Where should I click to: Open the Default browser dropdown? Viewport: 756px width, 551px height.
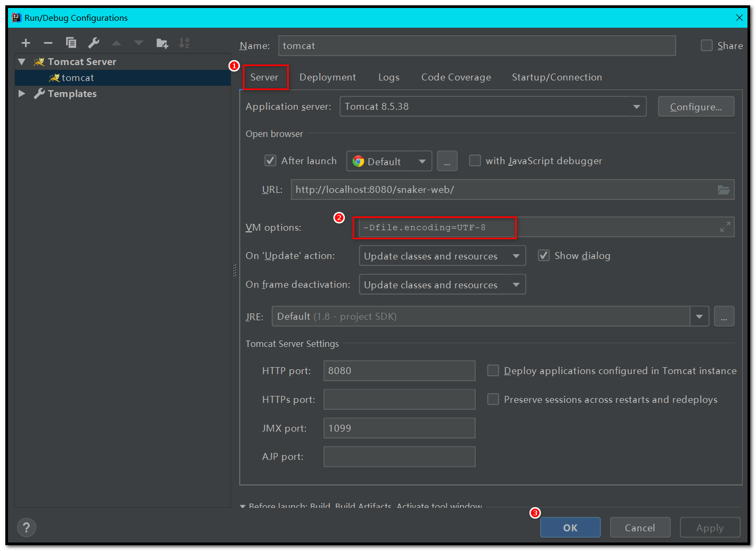click(389, 161)
